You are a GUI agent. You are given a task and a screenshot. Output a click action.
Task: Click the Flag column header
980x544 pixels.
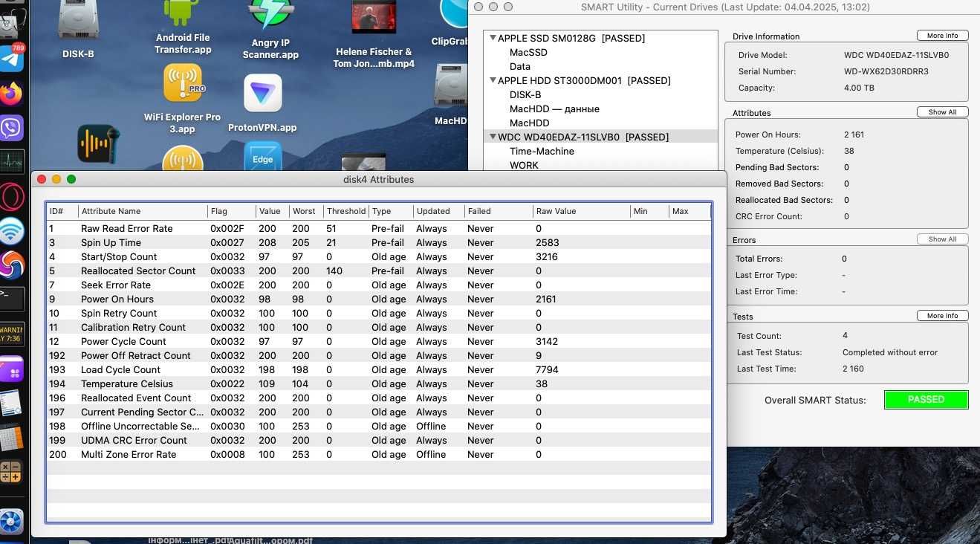pos(231,211)
